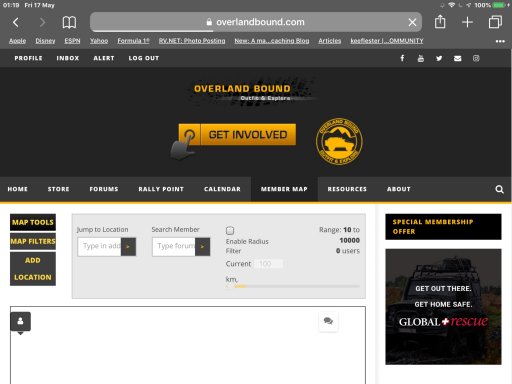The height and width of the screenshot is (384, 512).
Task: Click the Jump to Location address field
Action: (99, 246)
